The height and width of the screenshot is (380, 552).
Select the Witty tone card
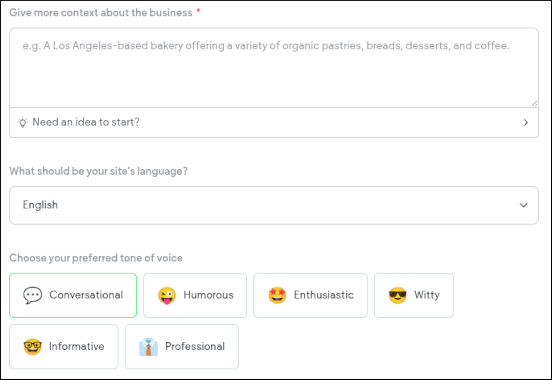click(414, 295)
